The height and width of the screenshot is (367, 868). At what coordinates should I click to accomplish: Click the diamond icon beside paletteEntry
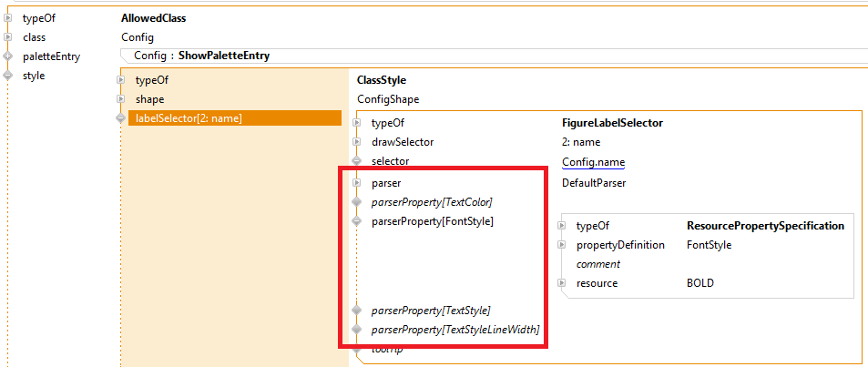(x=7, y=56)
